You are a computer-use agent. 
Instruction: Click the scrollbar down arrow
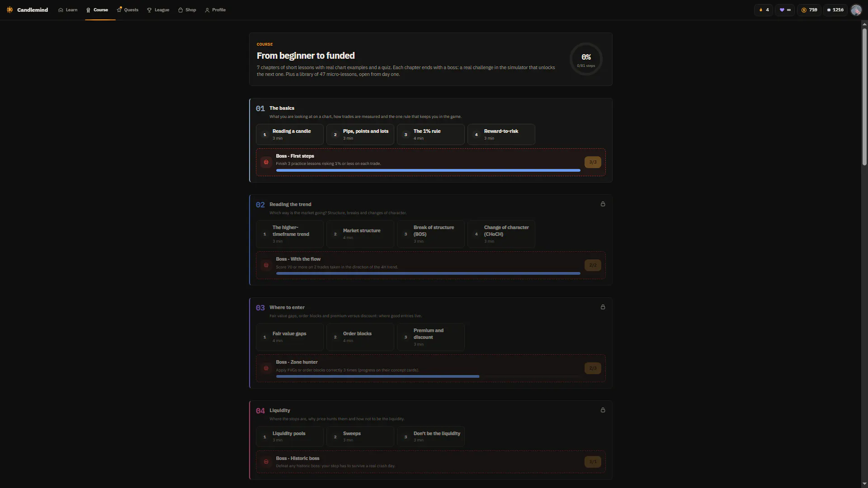[x=864, y=484]
